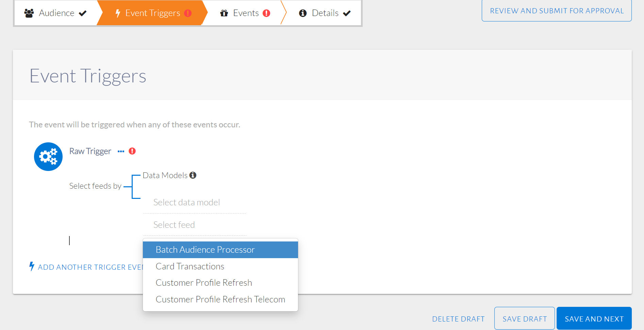Choose Card Transactions option

[x=190, y=266]
